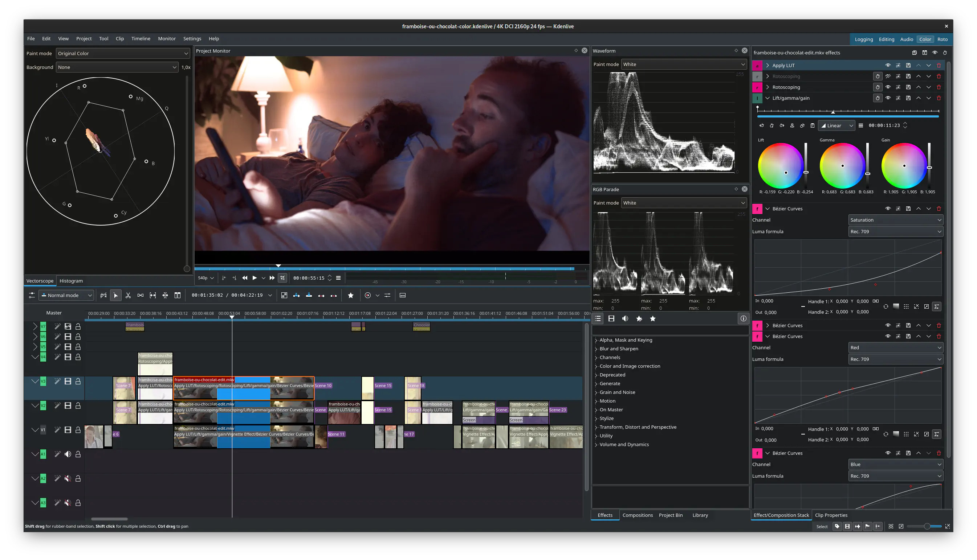Lock the V4 video track
Viewport: 977px width, 560px height.
tap(78, 357)
